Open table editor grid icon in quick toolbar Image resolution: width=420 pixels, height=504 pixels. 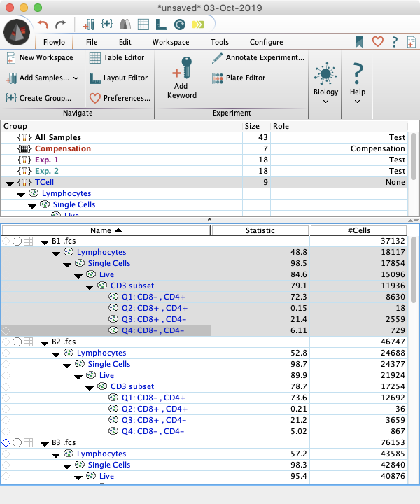click(x=143, y=24)
